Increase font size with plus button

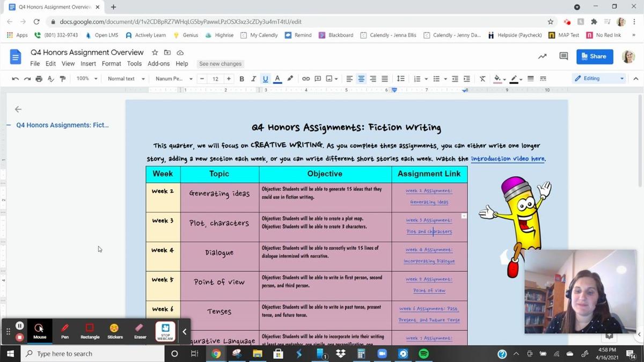click(229, 78)
